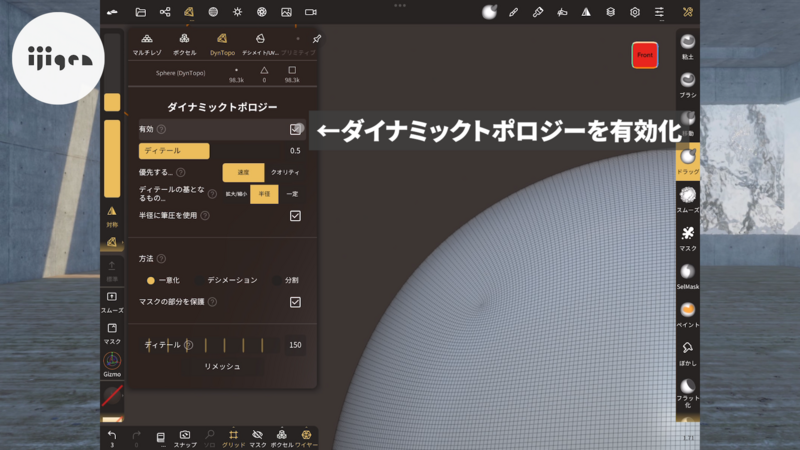Select the フラット化 flatten tool
The image size is (800, 450).
(x=688, y=393)
